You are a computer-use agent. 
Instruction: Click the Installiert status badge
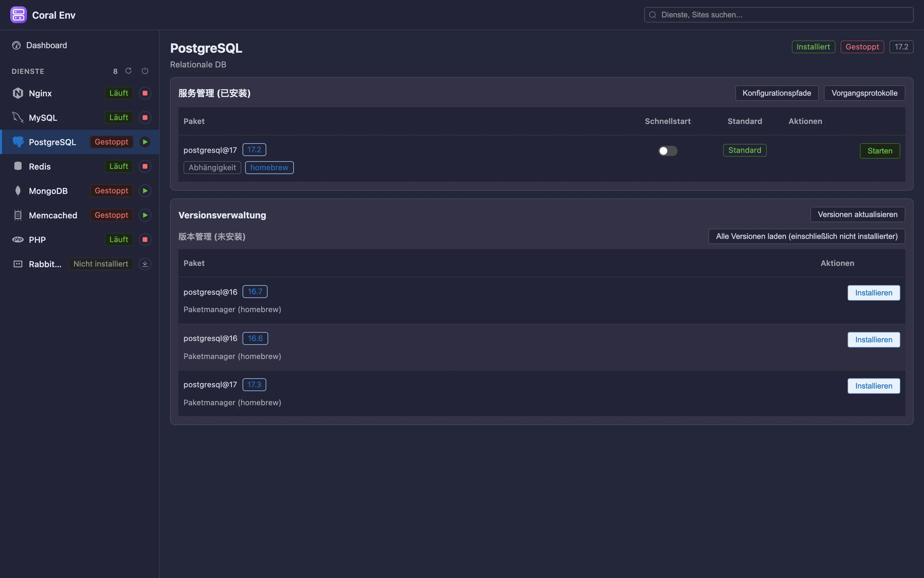(x=813, y=47)
